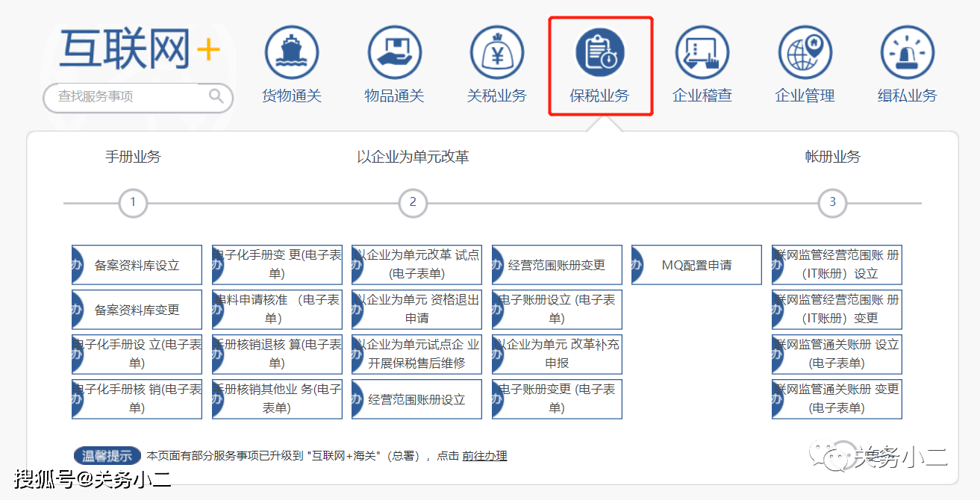
Task: Select the 物品通关 icon
Action: [x=394, y=52]
